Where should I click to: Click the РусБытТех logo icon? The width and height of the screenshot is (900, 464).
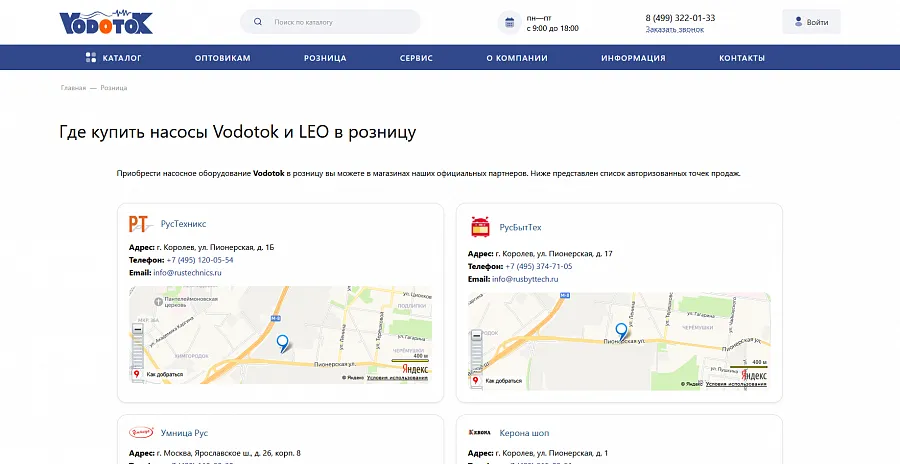[480, 227]
